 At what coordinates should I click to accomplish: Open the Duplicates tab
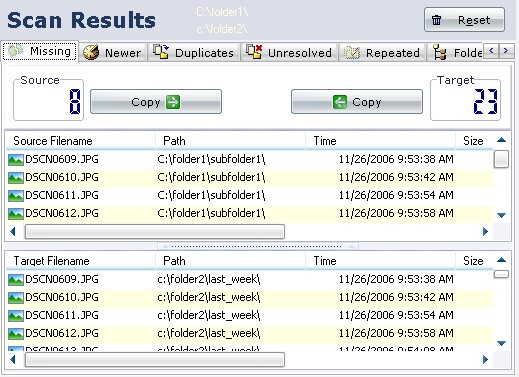(193, 53)
